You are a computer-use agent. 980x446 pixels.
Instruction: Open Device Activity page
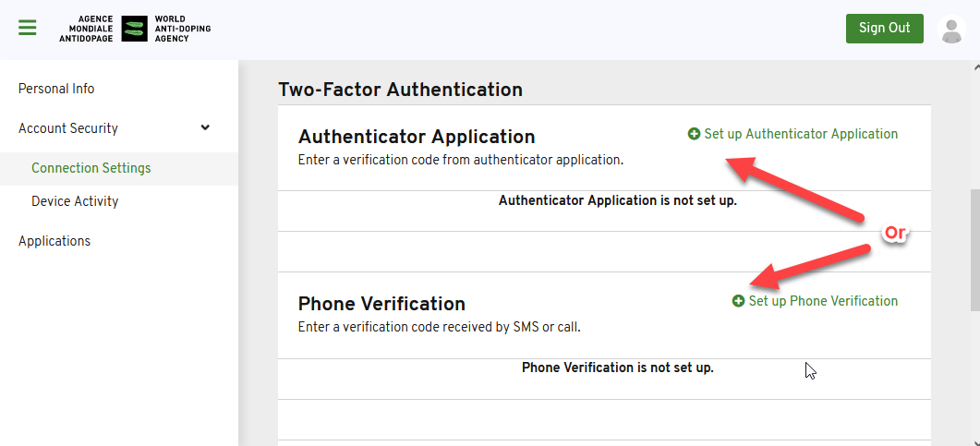[x=75, y=201]
